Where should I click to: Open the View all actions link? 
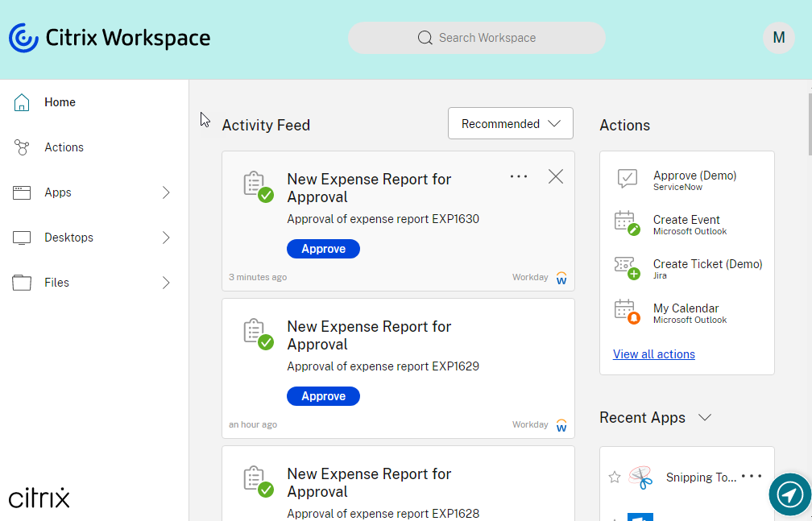point(653,354)
